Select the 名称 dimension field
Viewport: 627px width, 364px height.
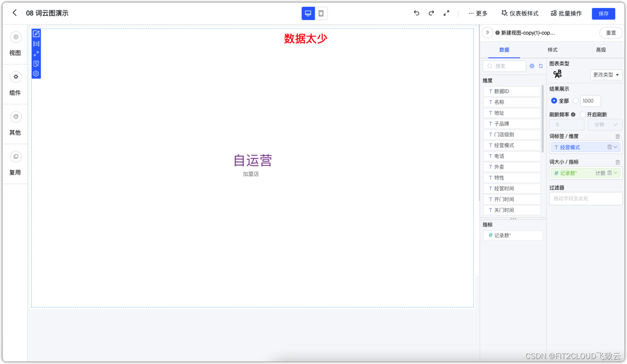pos(512,102)
